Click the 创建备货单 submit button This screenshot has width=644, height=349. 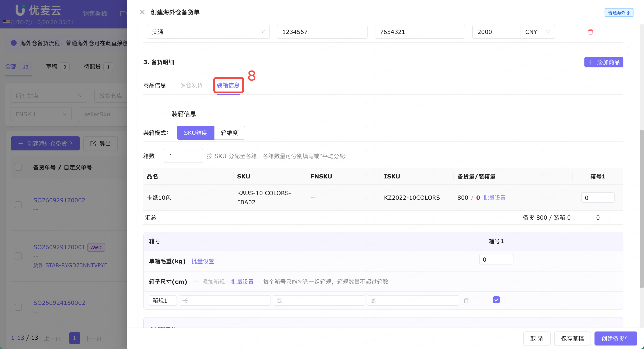coord(616,338)
